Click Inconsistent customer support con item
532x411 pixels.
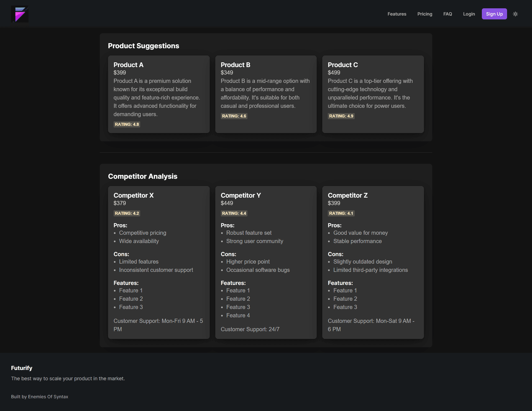tap(156, 270)
